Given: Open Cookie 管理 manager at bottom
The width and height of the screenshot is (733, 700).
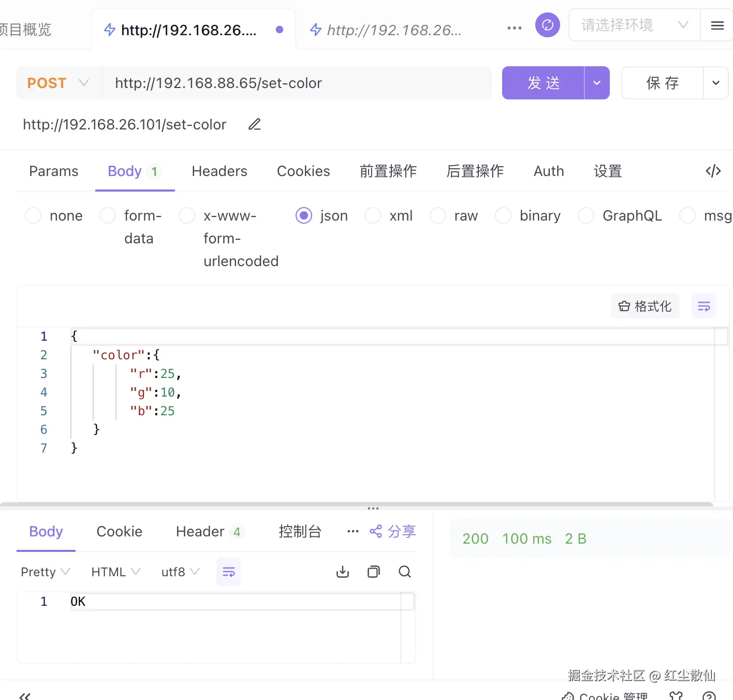Looking at the screenshot, I should (605, 696).
